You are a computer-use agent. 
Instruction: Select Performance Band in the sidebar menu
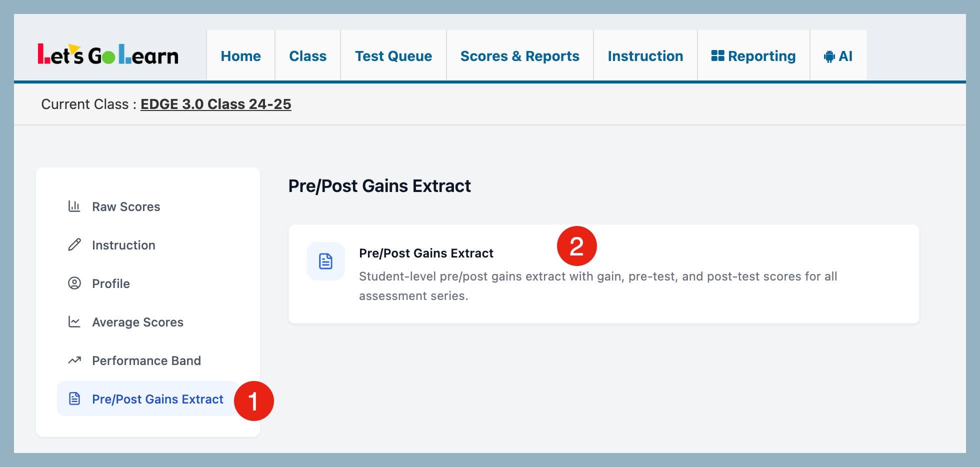point(146,360)
